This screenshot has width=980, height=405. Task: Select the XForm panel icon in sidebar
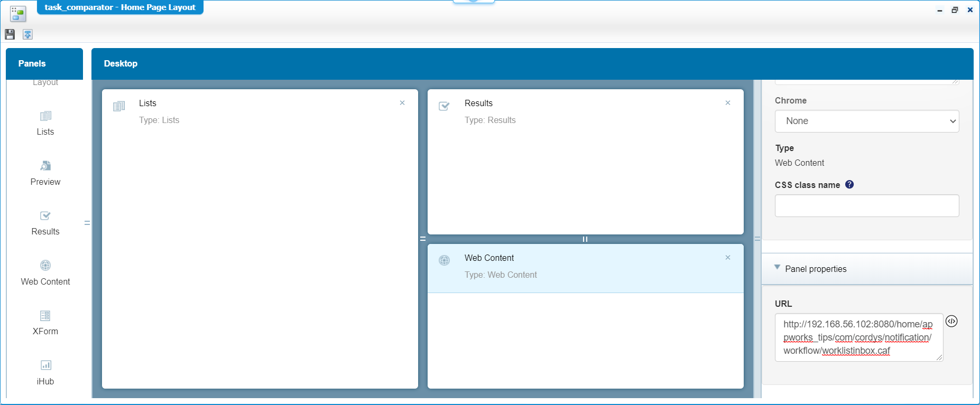(45, 316)
